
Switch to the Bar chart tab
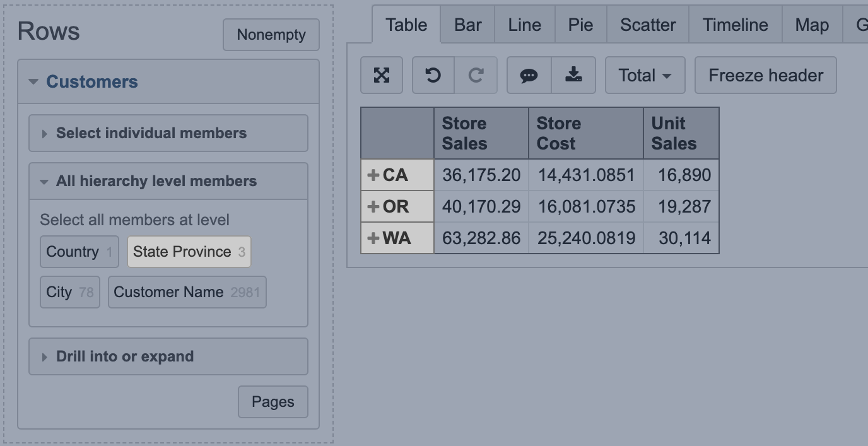(467, 25)
